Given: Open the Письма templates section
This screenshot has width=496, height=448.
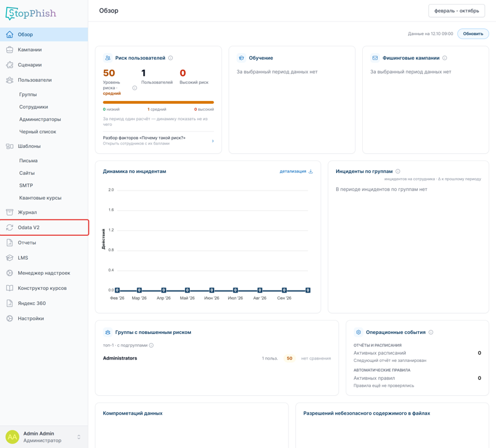Looking at the screenshot, I should pos(28,160).
